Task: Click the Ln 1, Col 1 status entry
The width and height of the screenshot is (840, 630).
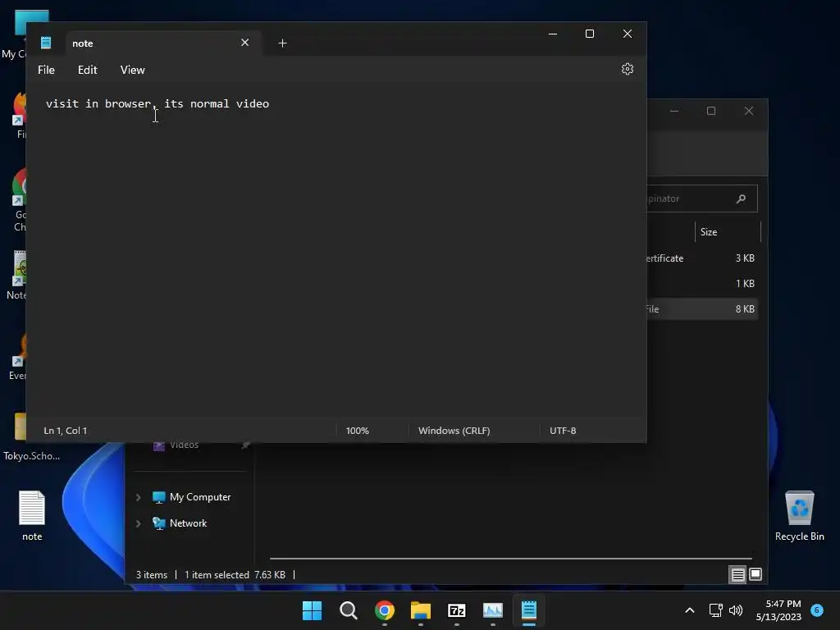Action: click(66, 431)
